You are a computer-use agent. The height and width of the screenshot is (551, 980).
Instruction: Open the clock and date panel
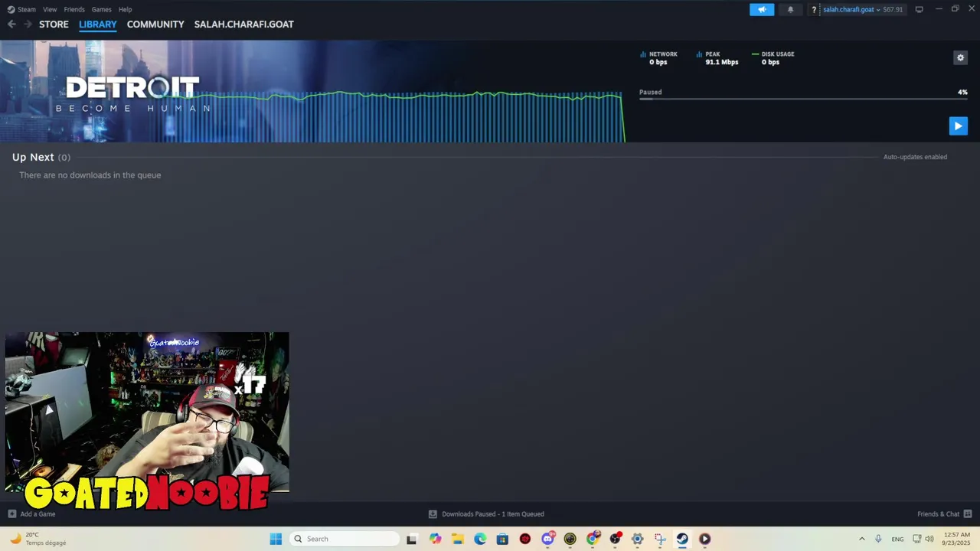click(x=957, y=539)
